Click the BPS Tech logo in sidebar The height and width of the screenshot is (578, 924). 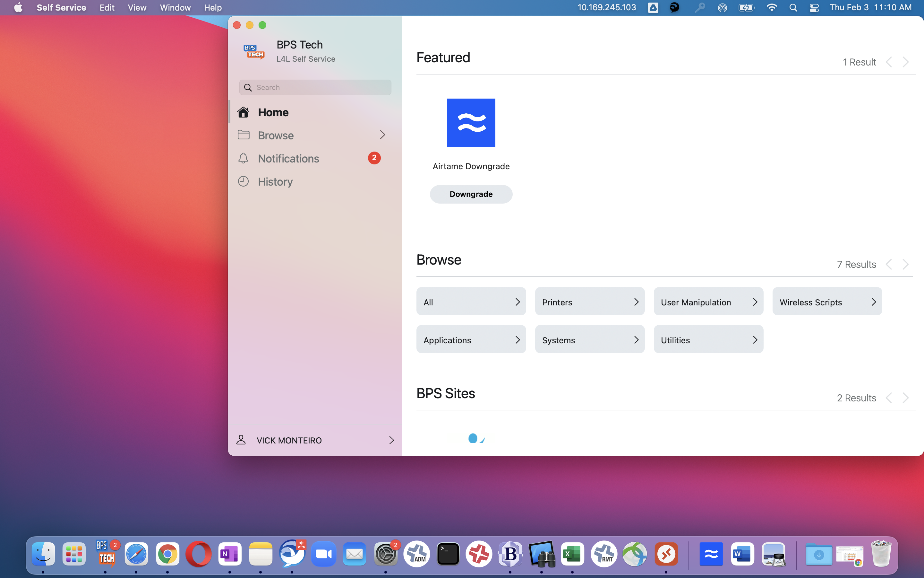pyautogui.click(x=254, y=51)
